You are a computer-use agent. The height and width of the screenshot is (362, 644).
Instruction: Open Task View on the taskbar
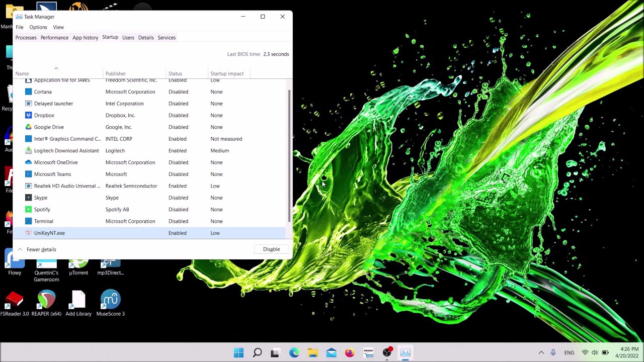click(x=275, y=353)
